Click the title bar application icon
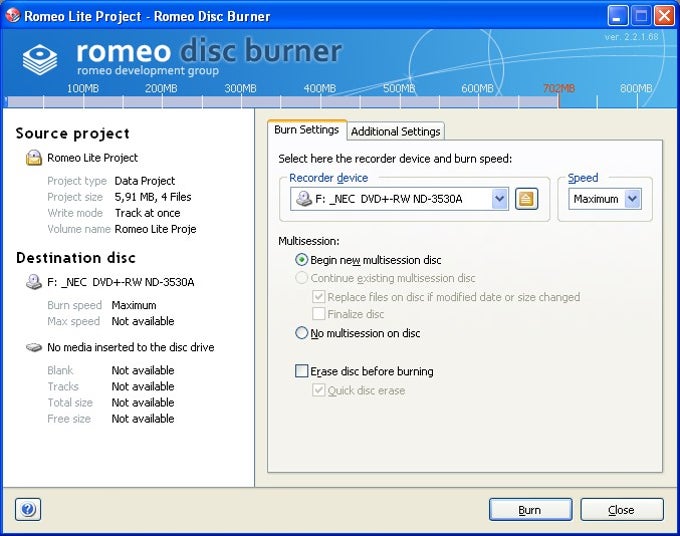 pos(13,16)
